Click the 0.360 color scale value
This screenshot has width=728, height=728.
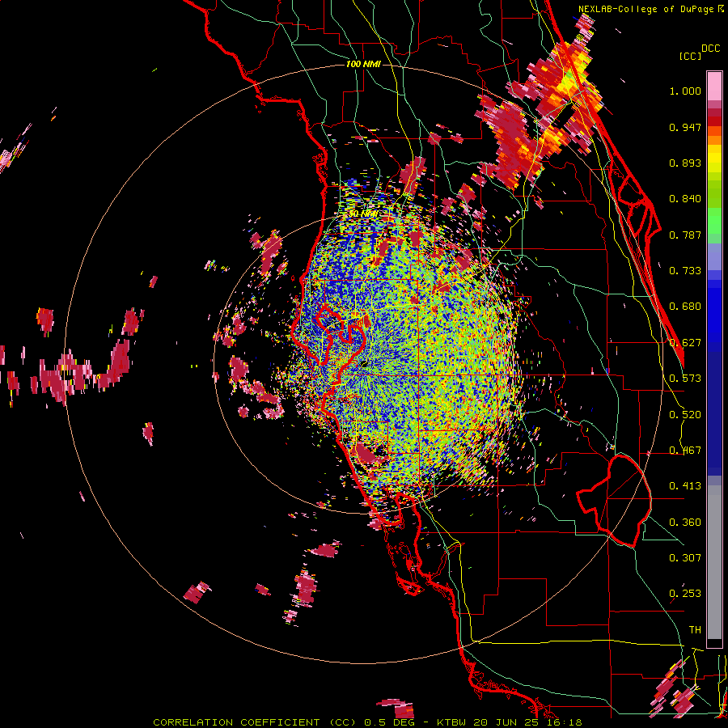[x=685, y=523]
